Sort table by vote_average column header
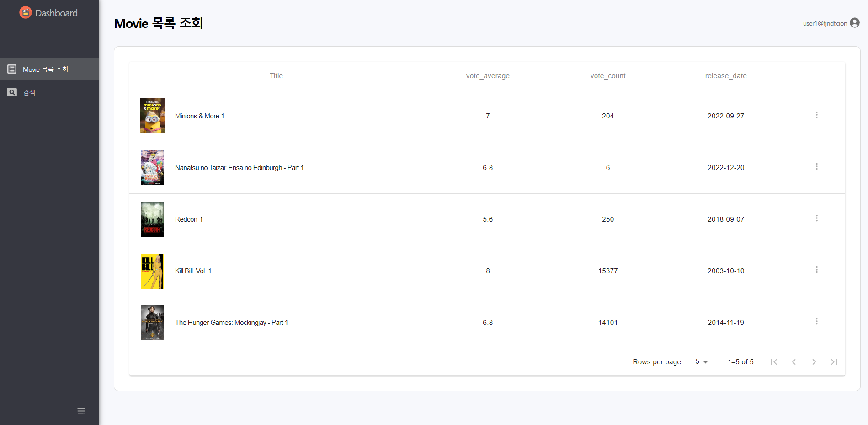The width and height of the screenshot is (868, 425). click(x=488, y=75)
